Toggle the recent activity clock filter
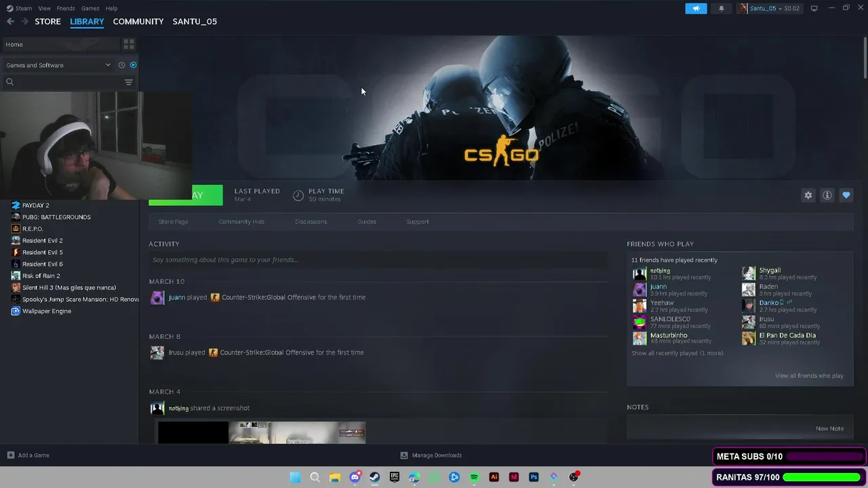Viewport: 868px width, 488px height. pyautogui.click(x=121, y=65)
